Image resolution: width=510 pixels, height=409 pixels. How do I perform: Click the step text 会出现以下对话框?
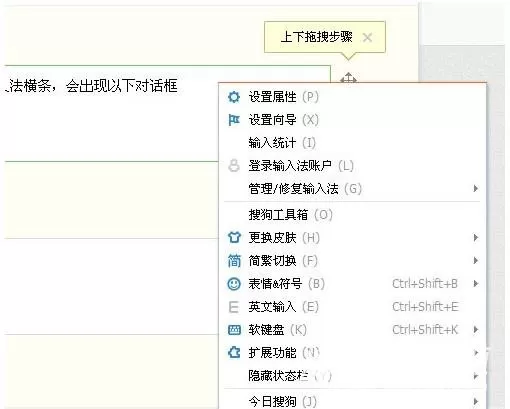(121, 86)
